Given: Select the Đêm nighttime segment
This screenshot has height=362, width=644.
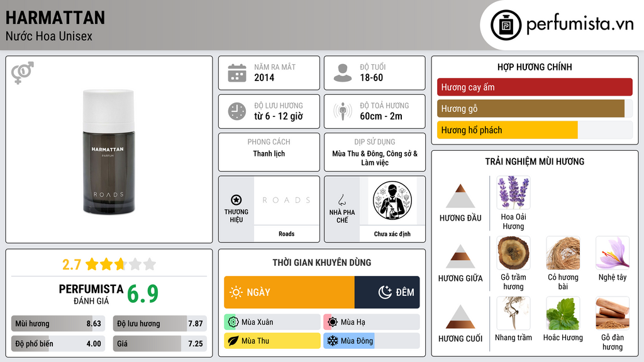Looking at the screenshot, I should [387, 292].
